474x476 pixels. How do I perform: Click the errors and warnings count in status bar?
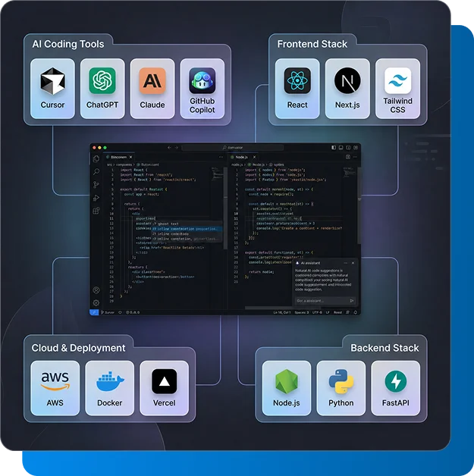tap(133, 312)
